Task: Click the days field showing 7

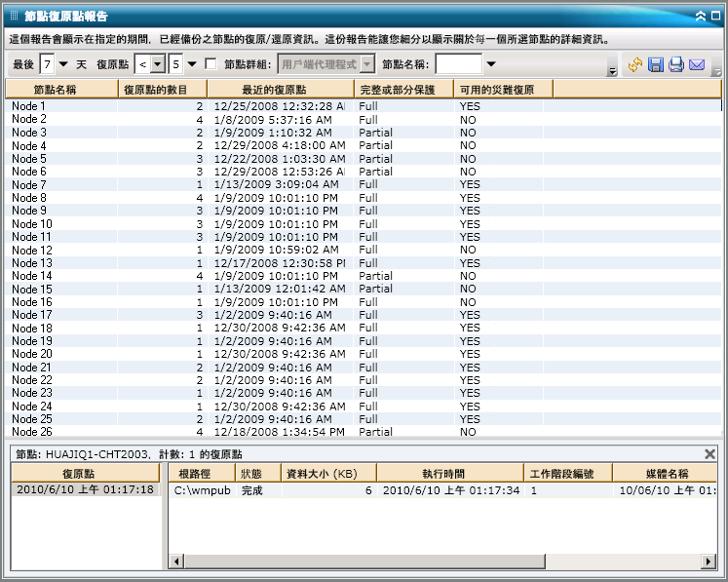Action: [x=48, y=64]
